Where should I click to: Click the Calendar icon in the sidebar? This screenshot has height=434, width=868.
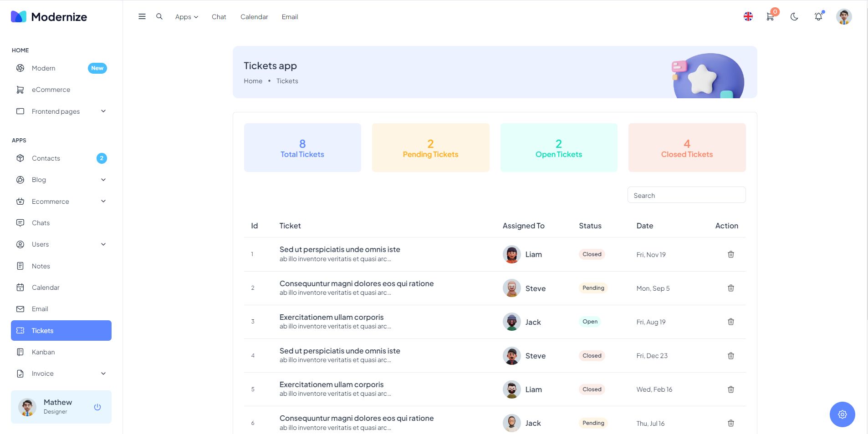point(20,288)
